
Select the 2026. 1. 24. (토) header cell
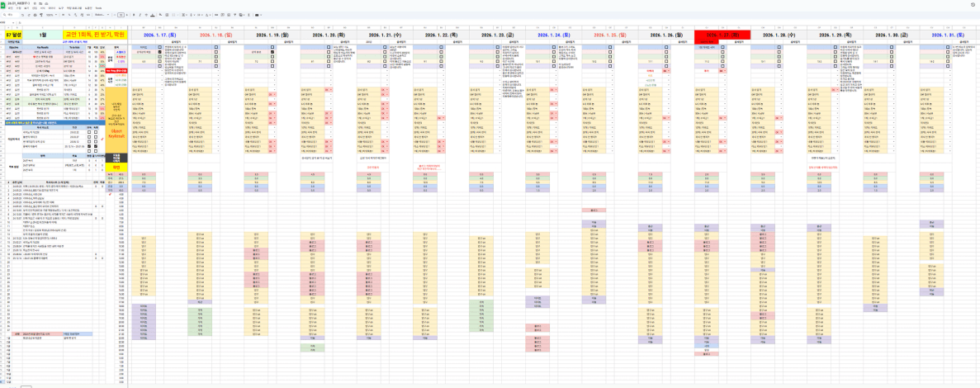(x=553, y=35)
